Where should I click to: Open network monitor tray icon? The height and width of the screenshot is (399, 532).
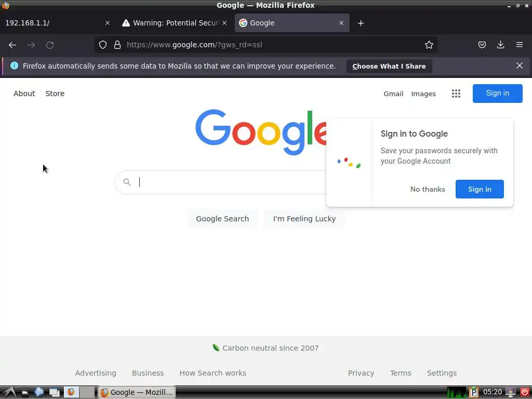point(510,392)
